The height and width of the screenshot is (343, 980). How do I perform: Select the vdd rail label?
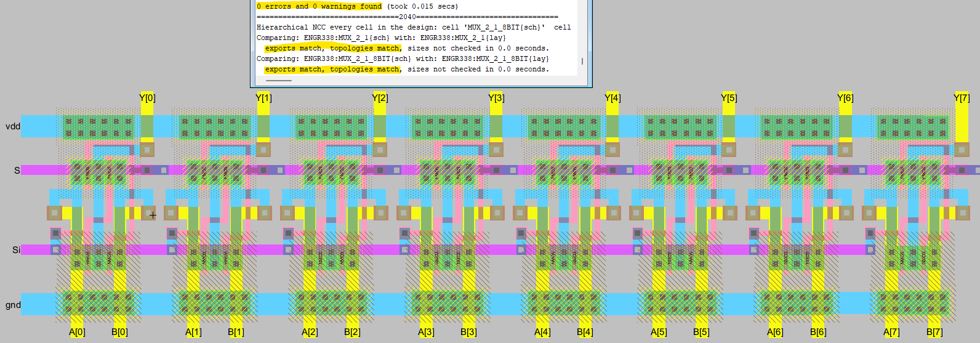point(13,126)
